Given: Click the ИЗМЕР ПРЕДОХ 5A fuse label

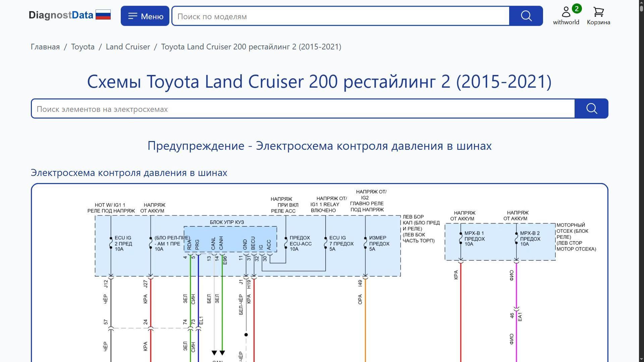Looking at the screenshot, I should tap(379, 243).
